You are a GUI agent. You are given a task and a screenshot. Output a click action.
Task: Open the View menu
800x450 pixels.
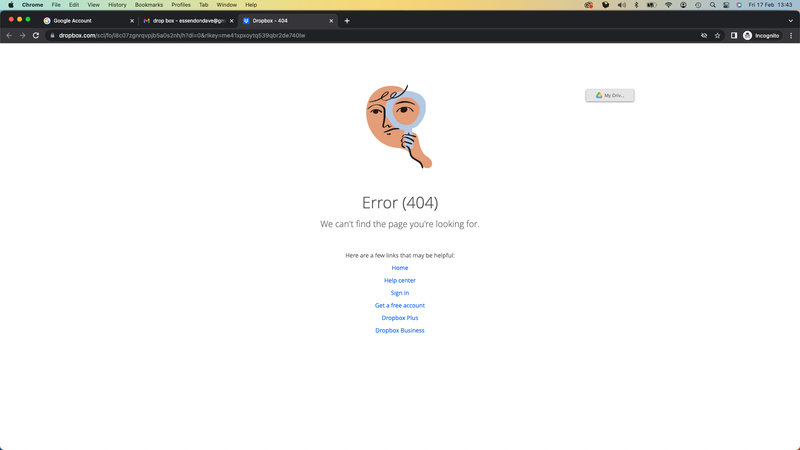coord(93,5)
